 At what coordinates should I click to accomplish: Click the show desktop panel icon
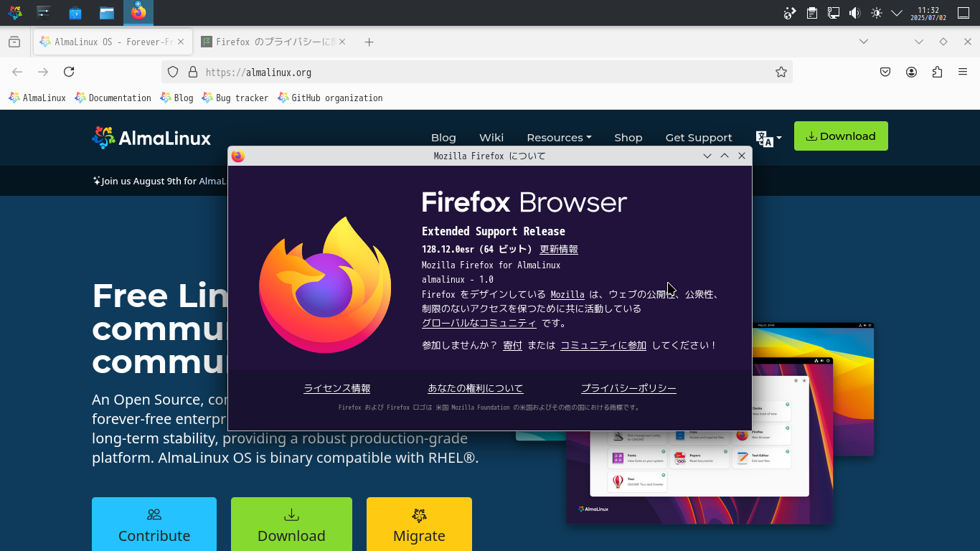coord(963,13)
